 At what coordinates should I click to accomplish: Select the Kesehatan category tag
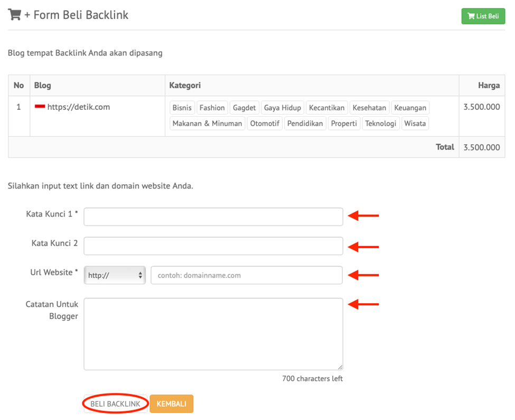(370, 108)
